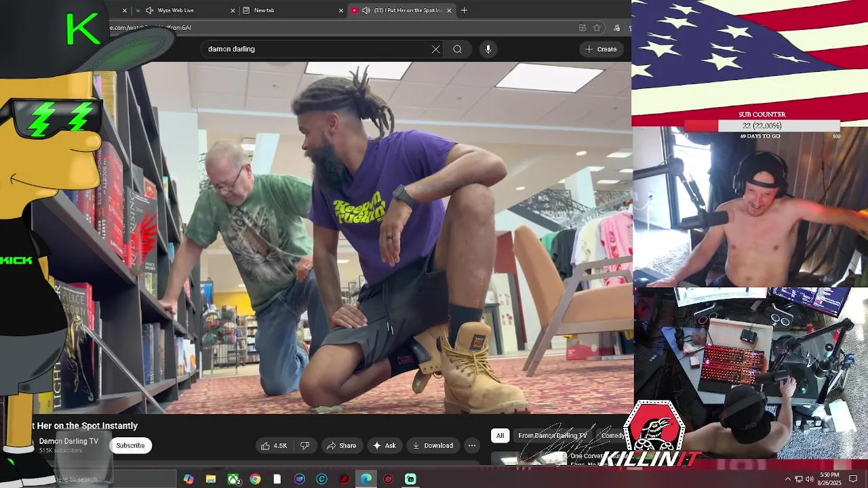Mute audio on the Wyze Web Live tab
Image resolution: width=868 pixels, height=488 pixels.
point(149,10)
